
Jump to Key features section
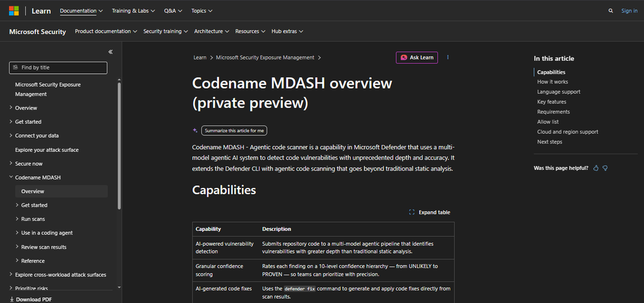(x=552, y=102)
